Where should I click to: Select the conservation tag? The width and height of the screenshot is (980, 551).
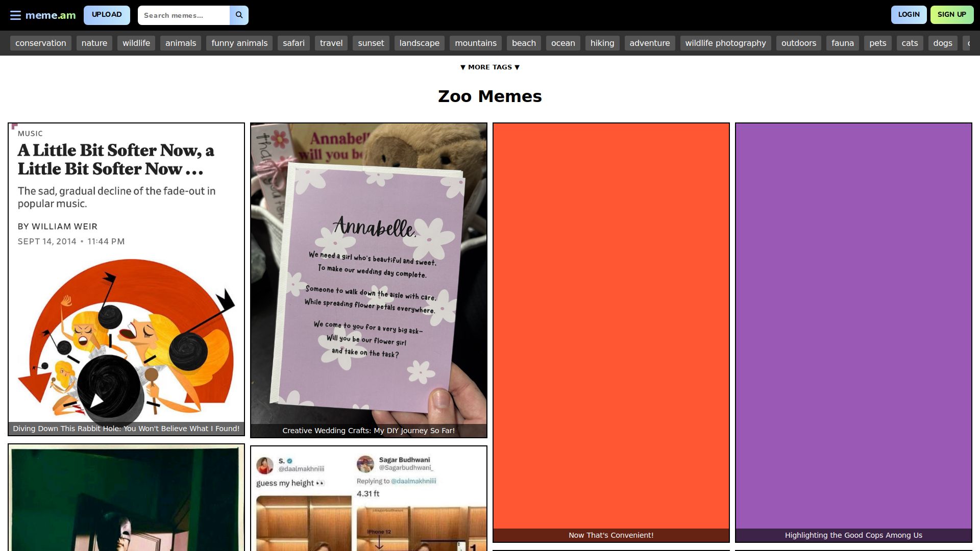pyautogui.click(x=41, y=43)
